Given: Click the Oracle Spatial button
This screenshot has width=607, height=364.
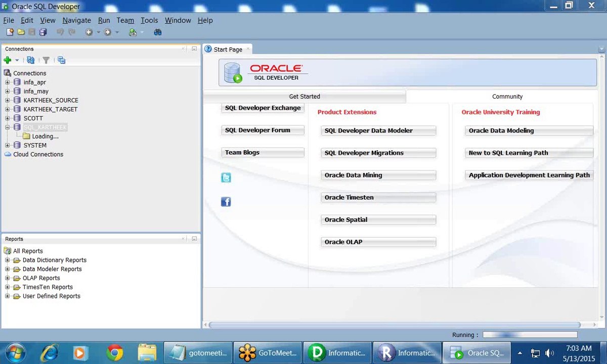Looking at the screenshot, I should 378,220.
